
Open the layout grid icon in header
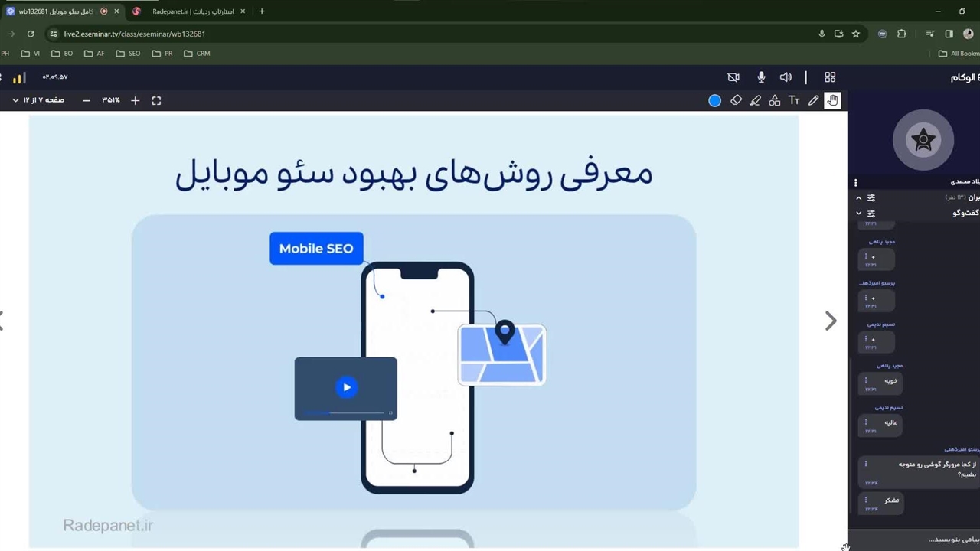(x=830, y=77)
